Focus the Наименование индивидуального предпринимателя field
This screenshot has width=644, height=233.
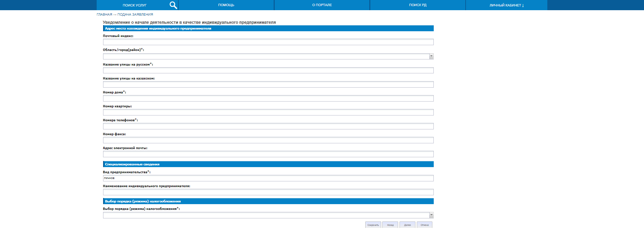click(268, 192)
